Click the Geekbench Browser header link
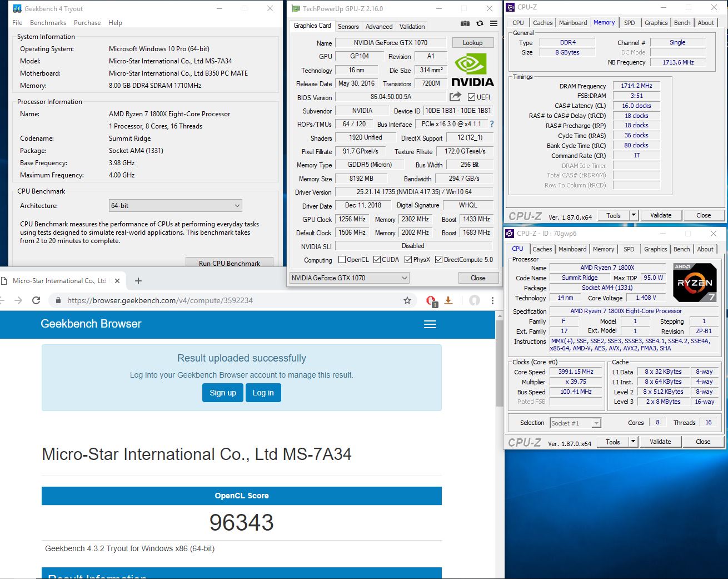 coord(91,324)
